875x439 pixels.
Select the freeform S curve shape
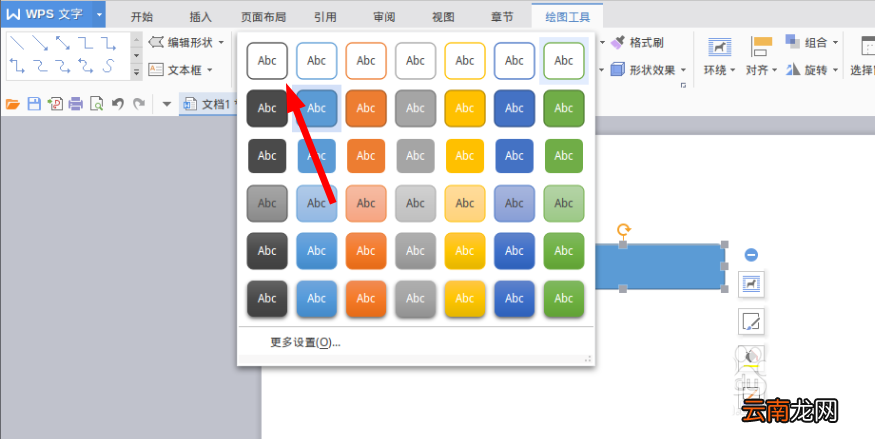(108, 66)
